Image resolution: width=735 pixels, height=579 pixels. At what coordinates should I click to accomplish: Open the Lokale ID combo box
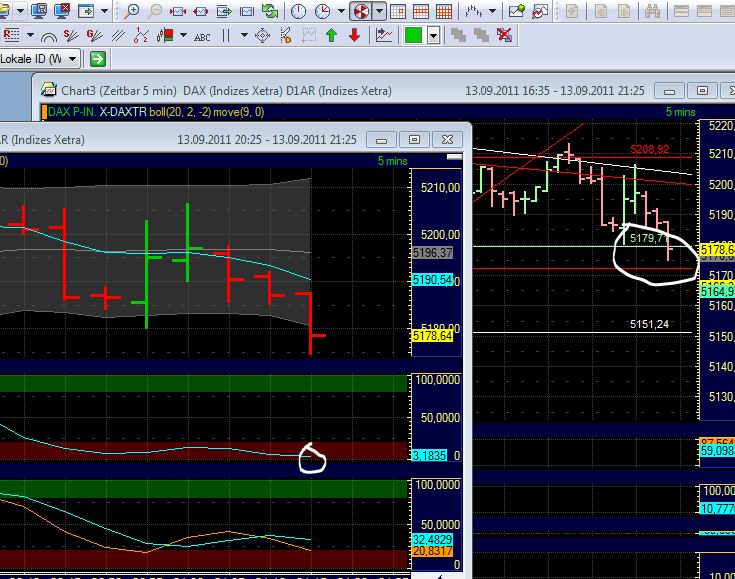(40, 59)
